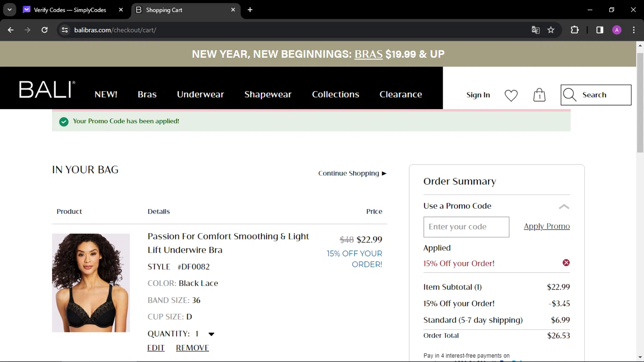Collapse the Use a Promo Code section
Image resolution: width=644 pixels, height=362 pixels.
(564, 207)
